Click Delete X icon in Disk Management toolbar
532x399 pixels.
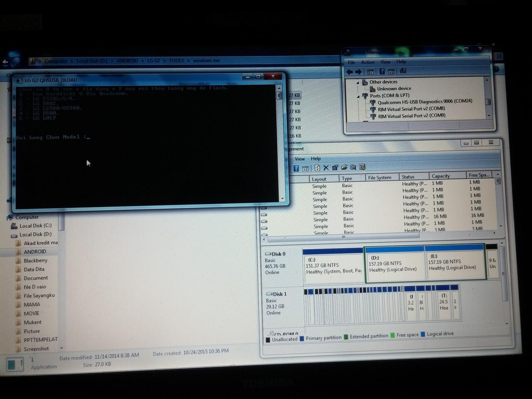click(x=326, y=168)
